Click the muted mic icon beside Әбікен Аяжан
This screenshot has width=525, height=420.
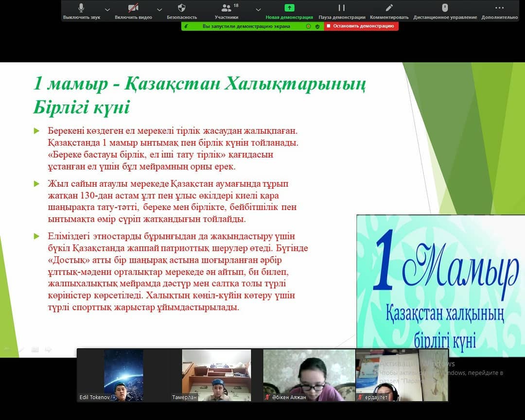(x=267, y=397)
